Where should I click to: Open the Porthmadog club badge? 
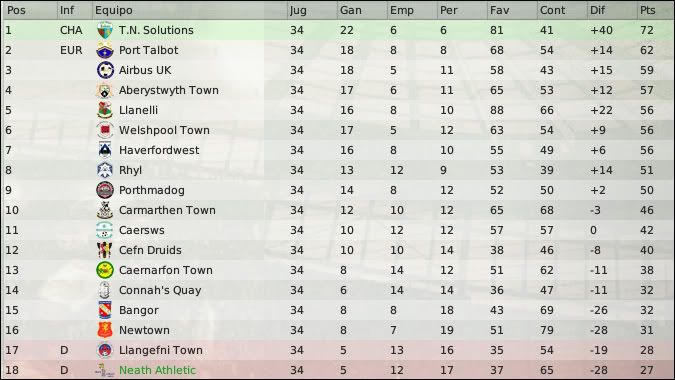pyautogui.click(x=105, y=190)
